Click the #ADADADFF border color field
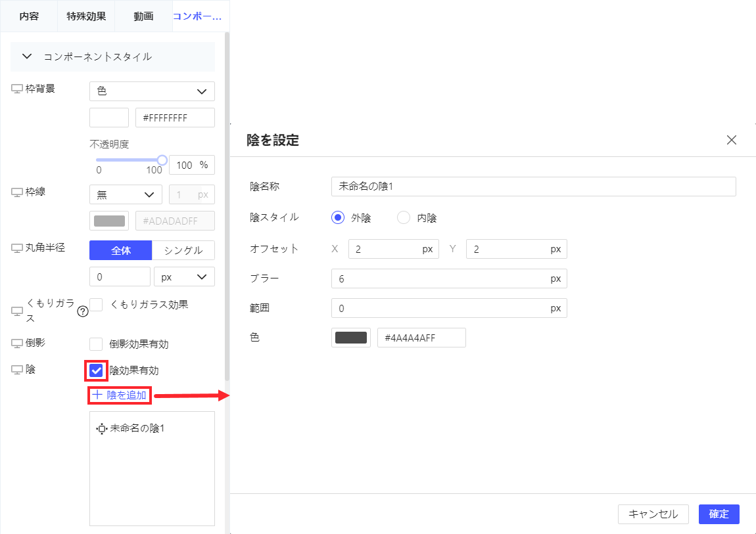The width and height of the screenshot is (756, 534). [175, 221]
